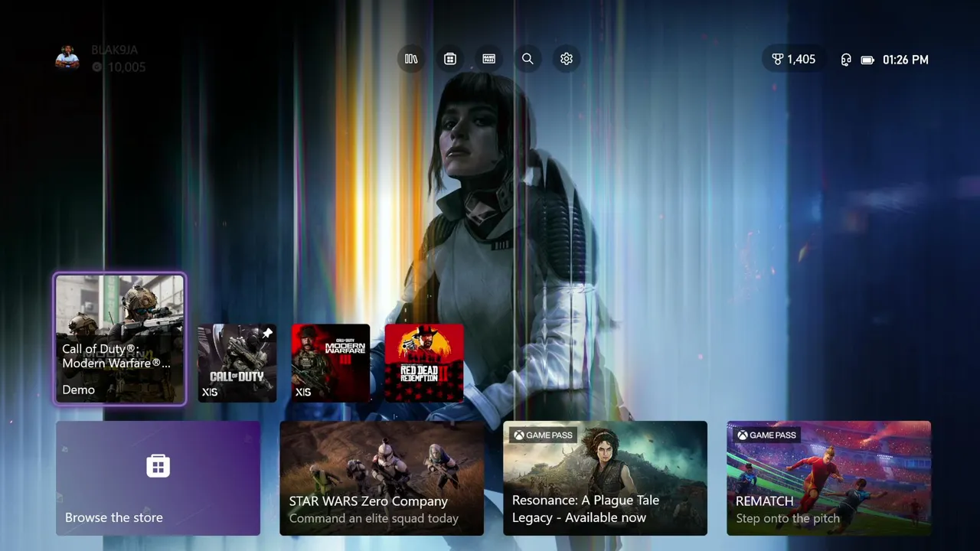Click the Game Pass badge on Resonance card
Image resolution: width=980 pixels, height=551 pixels.
click(x=543, y=435)
